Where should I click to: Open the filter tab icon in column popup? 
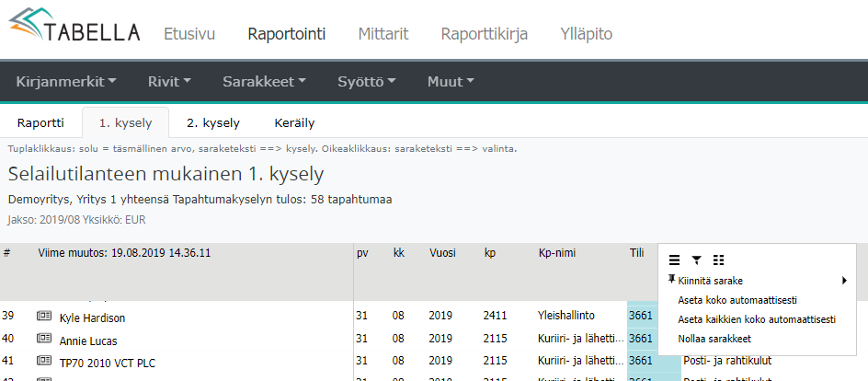pyautogui.click(x=696, y=260)
